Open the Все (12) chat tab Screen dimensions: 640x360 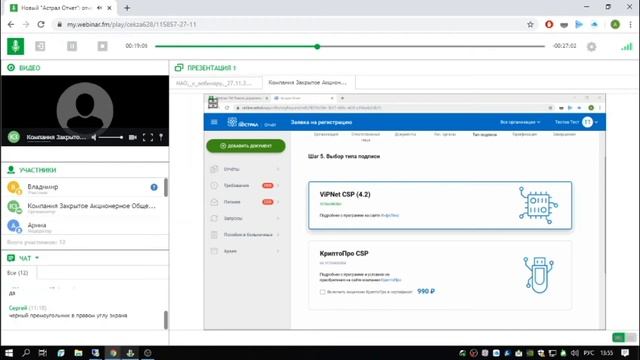pos(18,273)
